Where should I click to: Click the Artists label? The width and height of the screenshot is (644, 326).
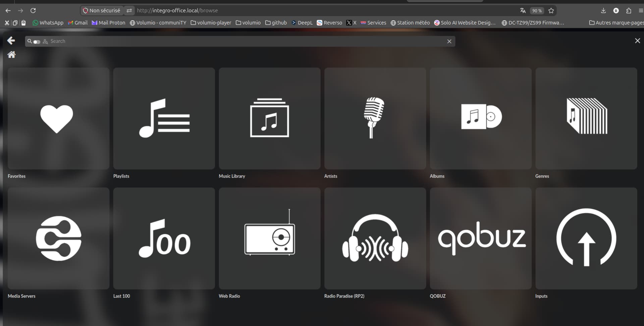click(331, 176)
